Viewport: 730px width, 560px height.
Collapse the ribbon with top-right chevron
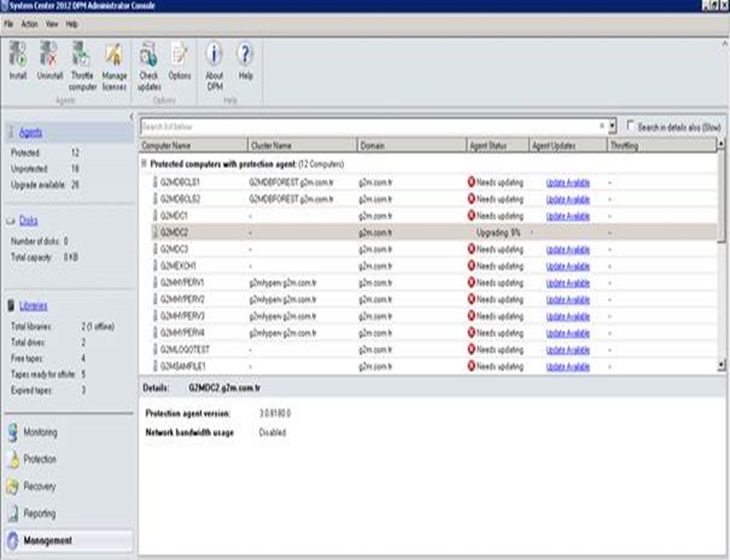click(x=725, y=43)
